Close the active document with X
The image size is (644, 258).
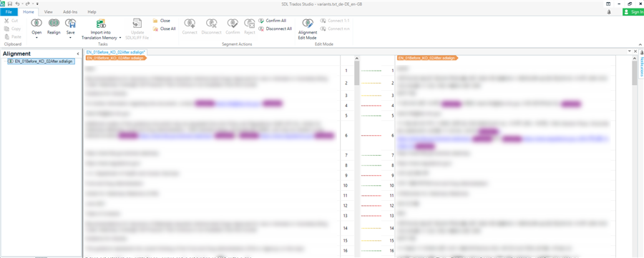coord(635,51)
